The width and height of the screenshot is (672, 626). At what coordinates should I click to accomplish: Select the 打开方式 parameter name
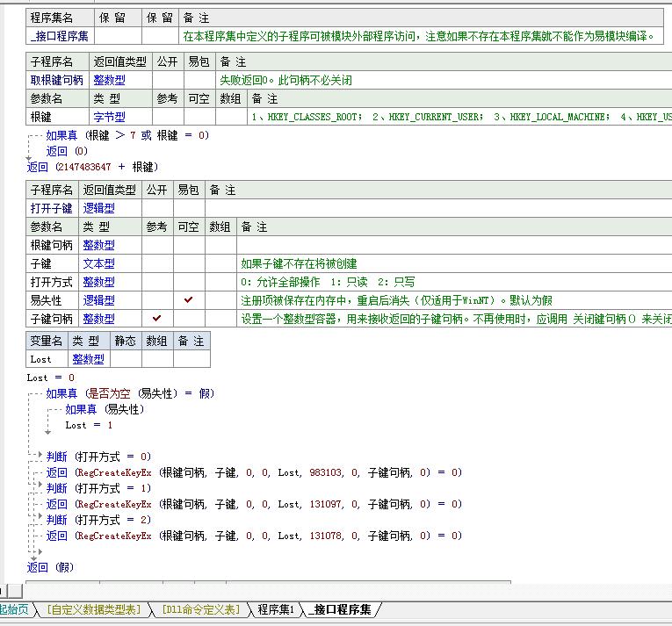point(52,282)
